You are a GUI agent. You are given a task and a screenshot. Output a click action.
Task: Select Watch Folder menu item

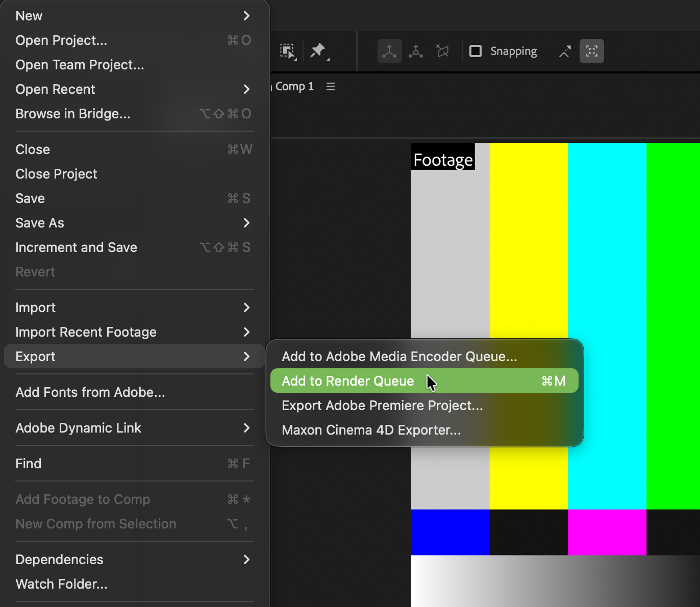coord(134,584)
